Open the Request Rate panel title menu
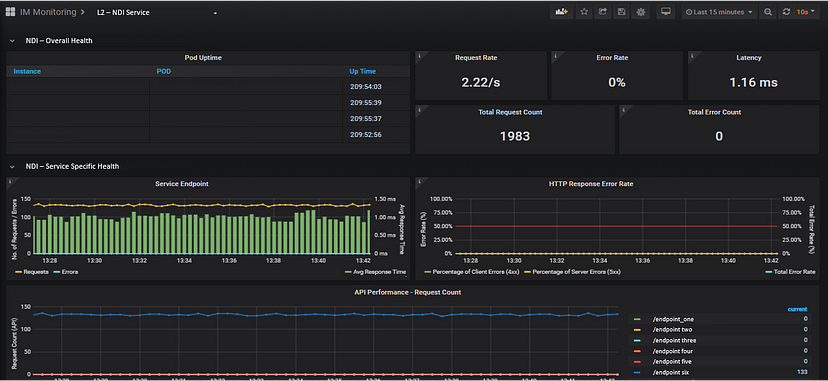Viewport: 828px width, 381px height. [x=476, y=58]
